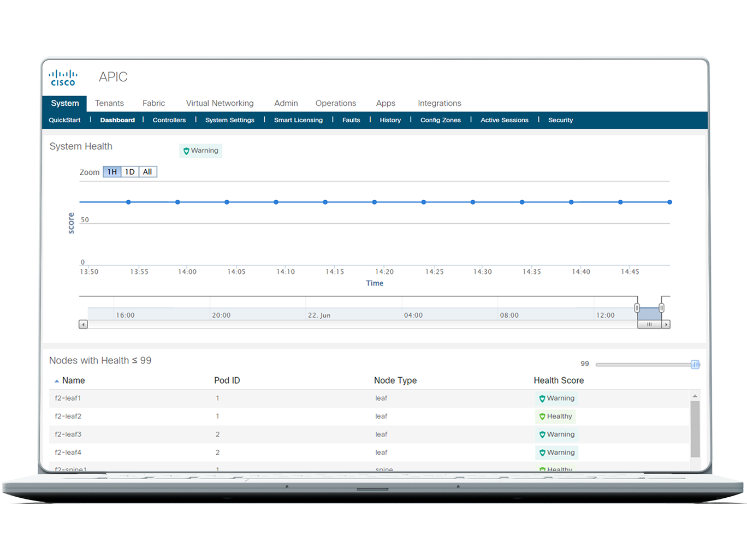Click the health score slider handle at 99
The width and height of the screenshot is (747, 560).
tap(695, 364)
